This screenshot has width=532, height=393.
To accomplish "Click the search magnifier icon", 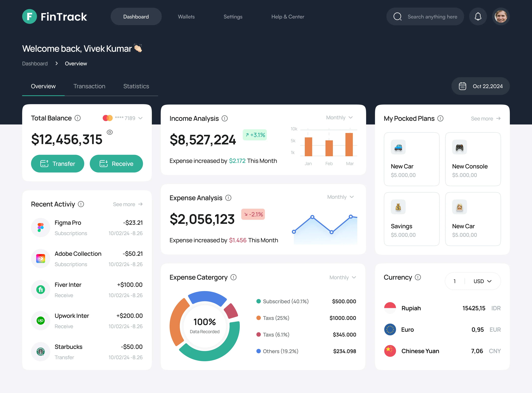I will [398, 16].
